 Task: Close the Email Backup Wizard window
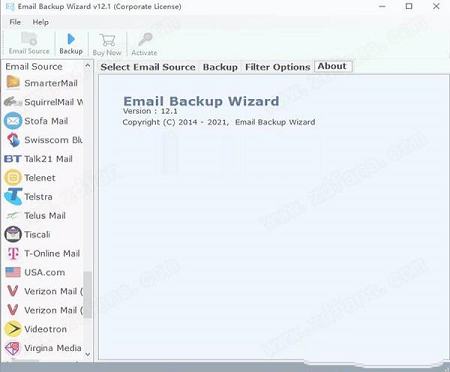pyautogui.click(x=436, y=6)
